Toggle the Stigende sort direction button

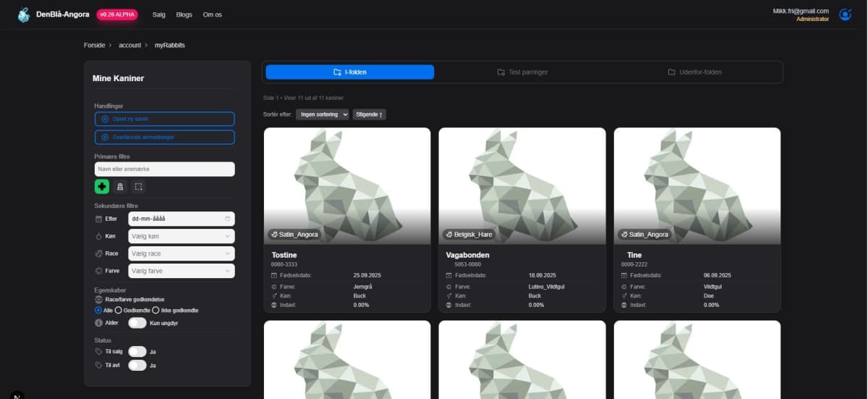tap(369, 114)
